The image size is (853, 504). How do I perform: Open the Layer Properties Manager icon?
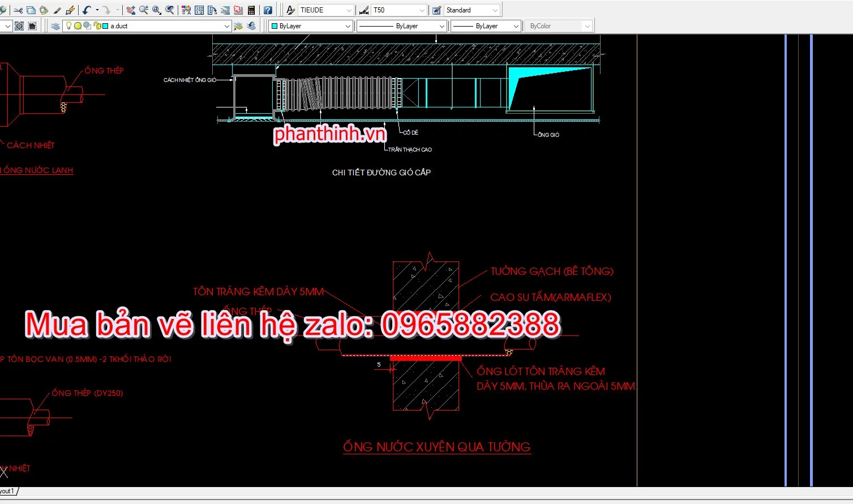click(x=55, y=26)
